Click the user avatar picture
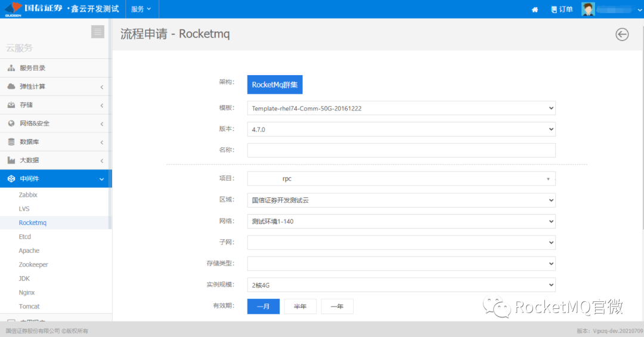The image size is (644, 337). [588, 9]
